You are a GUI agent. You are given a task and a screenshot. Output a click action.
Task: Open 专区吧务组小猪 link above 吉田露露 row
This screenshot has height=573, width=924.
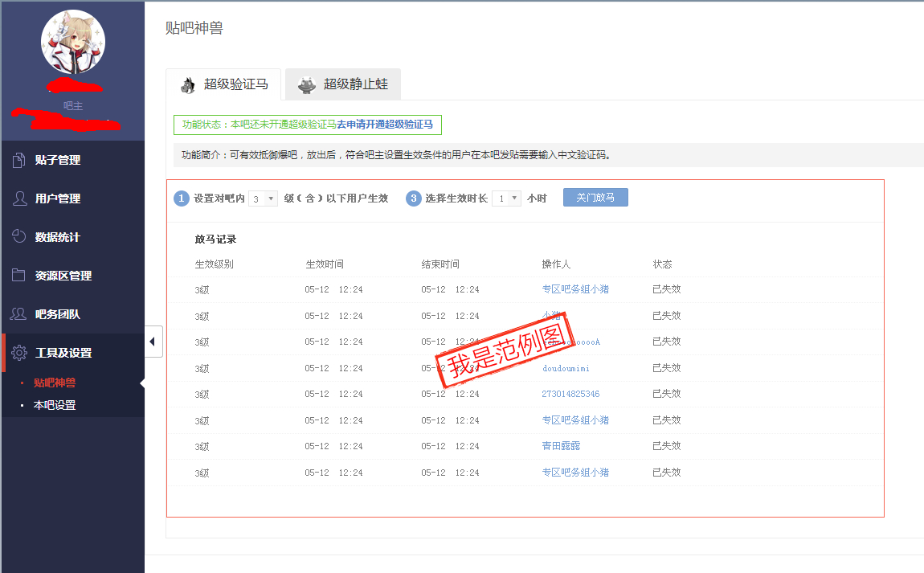575,420
